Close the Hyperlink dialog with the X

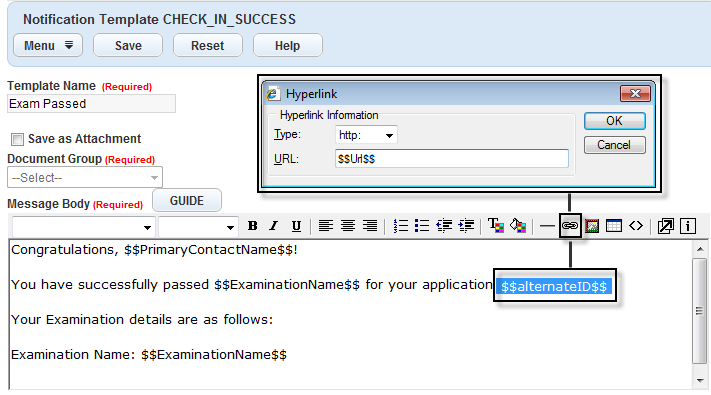pyautogui.click(x=635, y=94)
